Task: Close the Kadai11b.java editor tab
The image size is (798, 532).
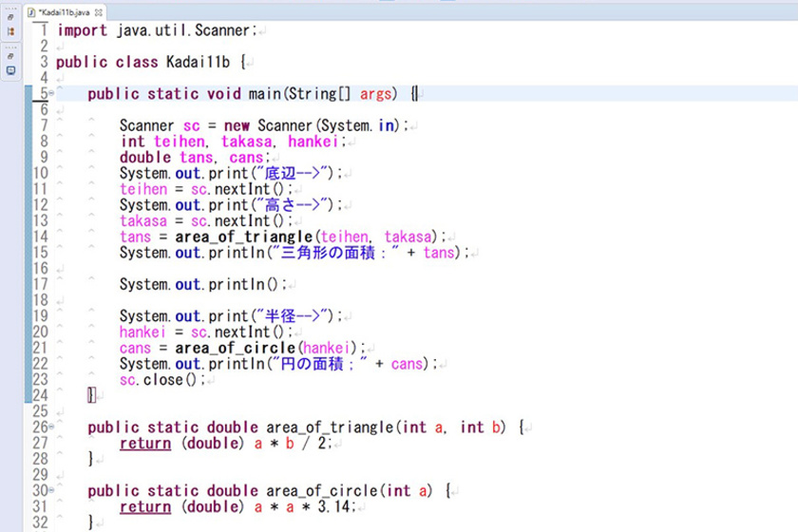Action: coord(99,11)
